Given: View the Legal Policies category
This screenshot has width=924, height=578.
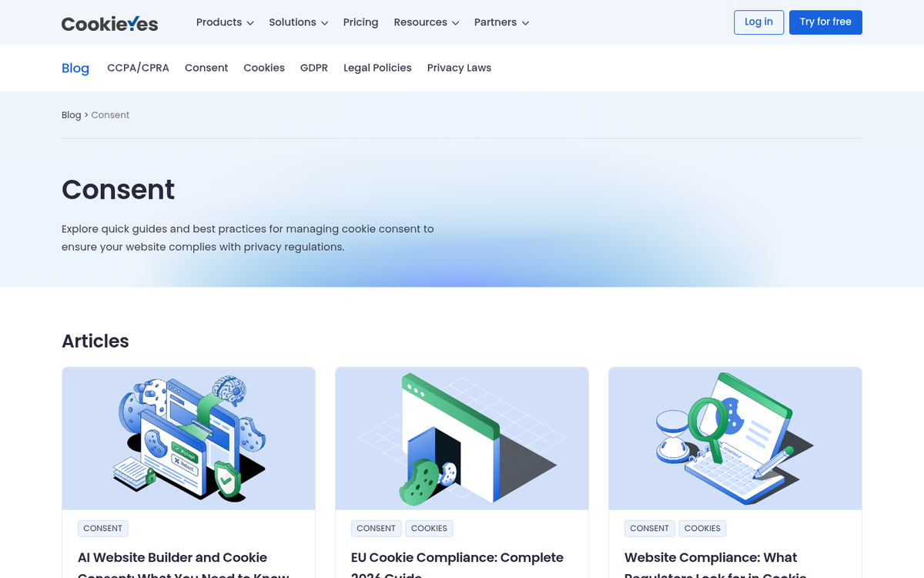Looking at the screenshot, I should click(x=377, y=68).
